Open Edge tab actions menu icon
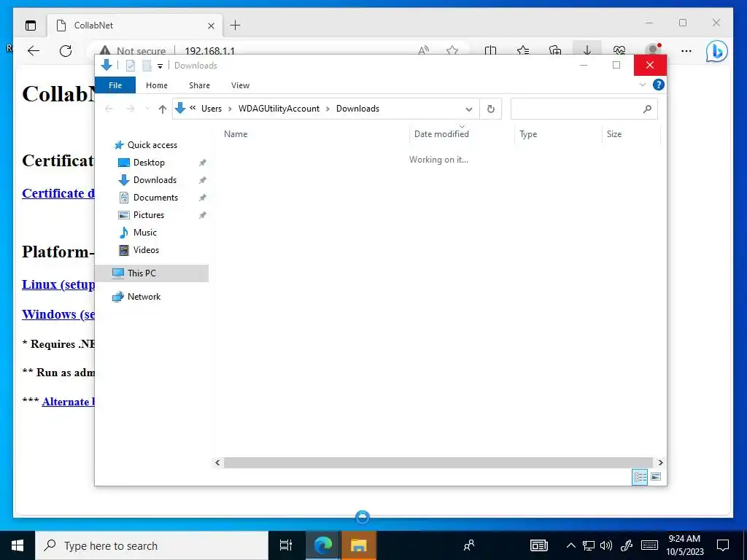The height and width of the screenshot is (560, 747). click(x=31, y=26)
